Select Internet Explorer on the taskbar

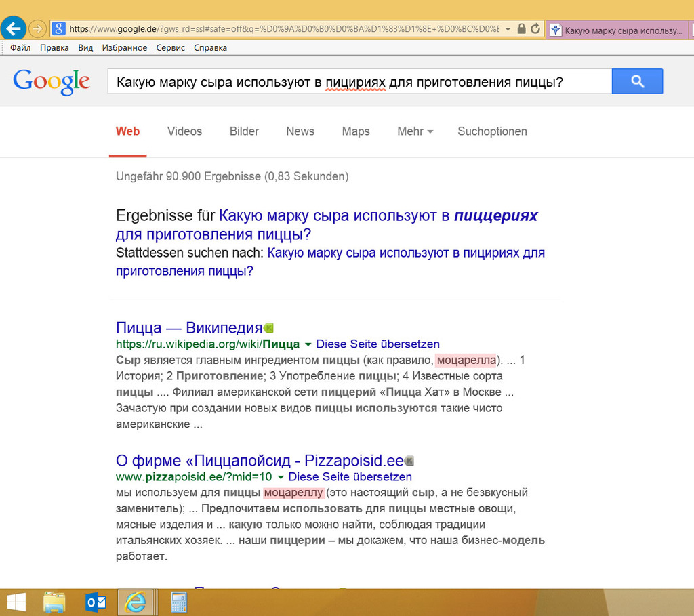click(136, 602)
